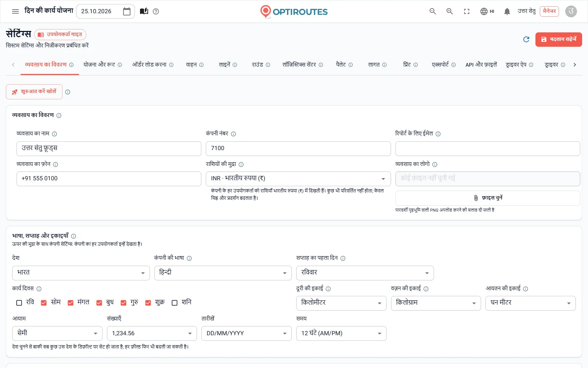Uncheck मंगल working day
Image resolution: width=588 pixels, height=368 pixels.
coord(71,303)
